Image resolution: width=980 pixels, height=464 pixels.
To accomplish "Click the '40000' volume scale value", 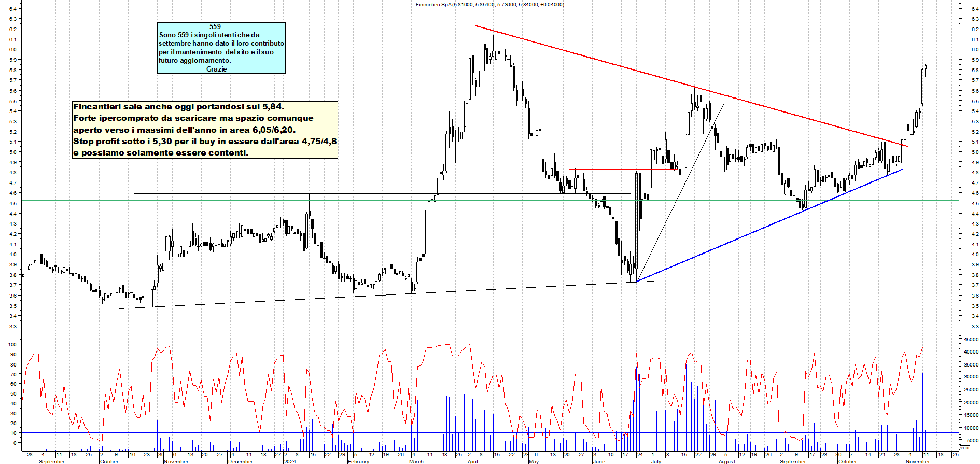I will click(971, 352).
